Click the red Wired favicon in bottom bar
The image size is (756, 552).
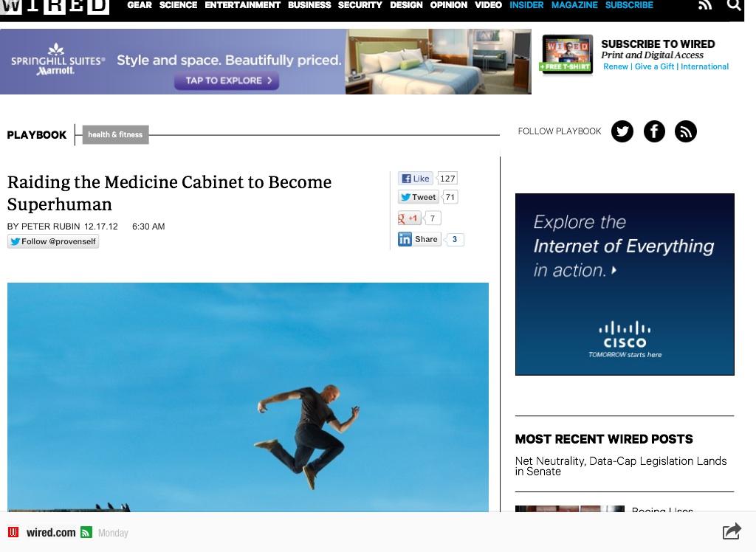(x=13, y=532)
